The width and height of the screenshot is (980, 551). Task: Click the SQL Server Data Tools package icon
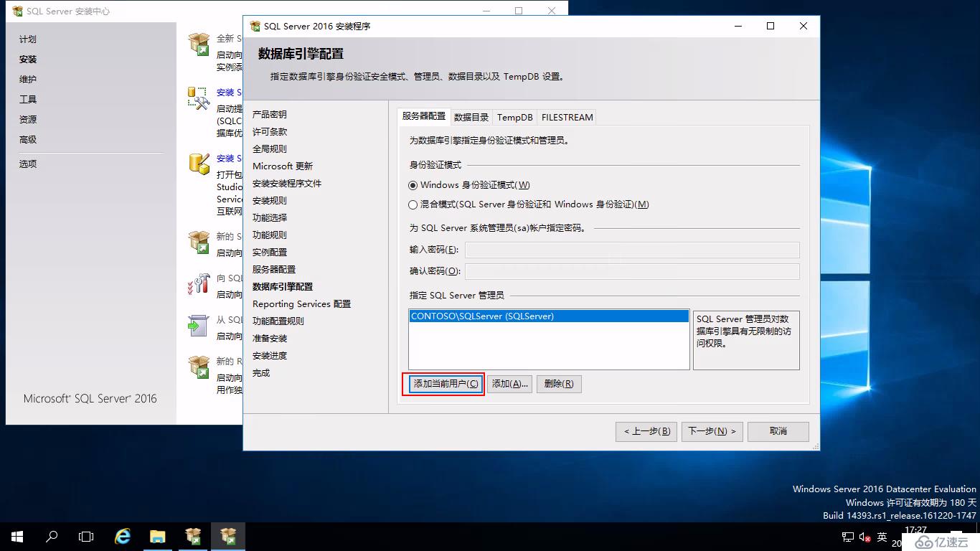(x=199, y=164)
